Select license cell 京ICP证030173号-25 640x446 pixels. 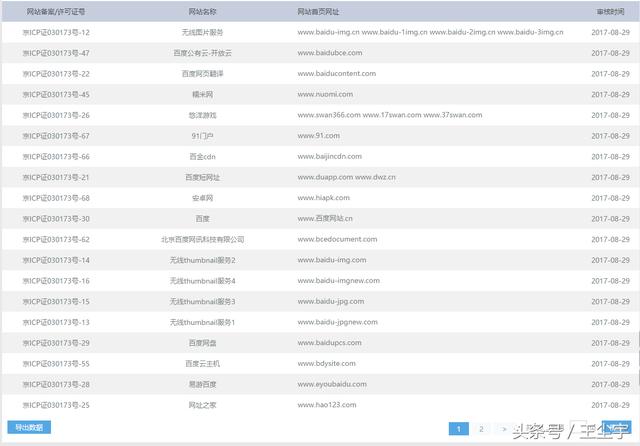[56, 405]
